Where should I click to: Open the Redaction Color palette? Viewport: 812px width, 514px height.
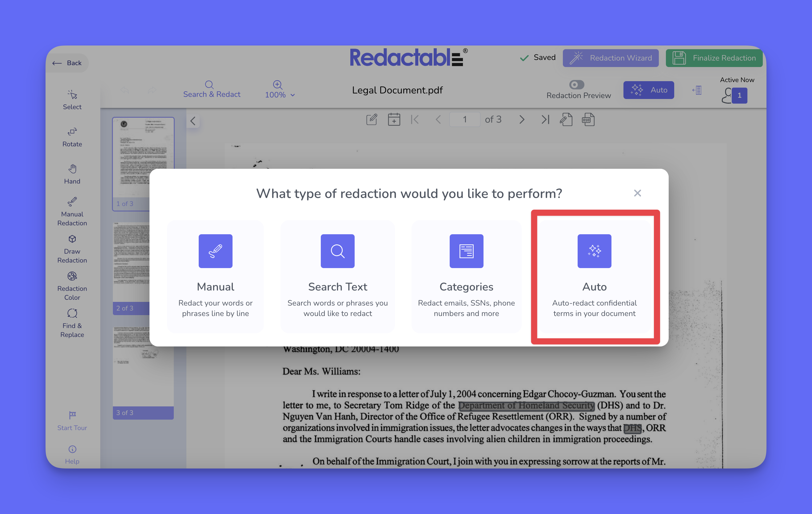[x=72, y=286]
